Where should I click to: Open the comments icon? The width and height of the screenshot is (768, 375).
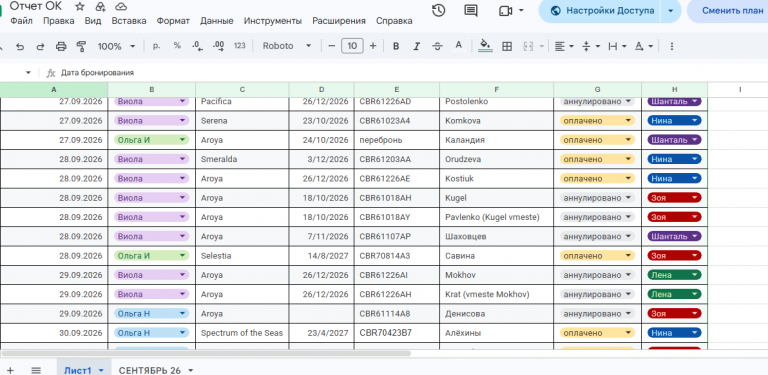point(471,10)
